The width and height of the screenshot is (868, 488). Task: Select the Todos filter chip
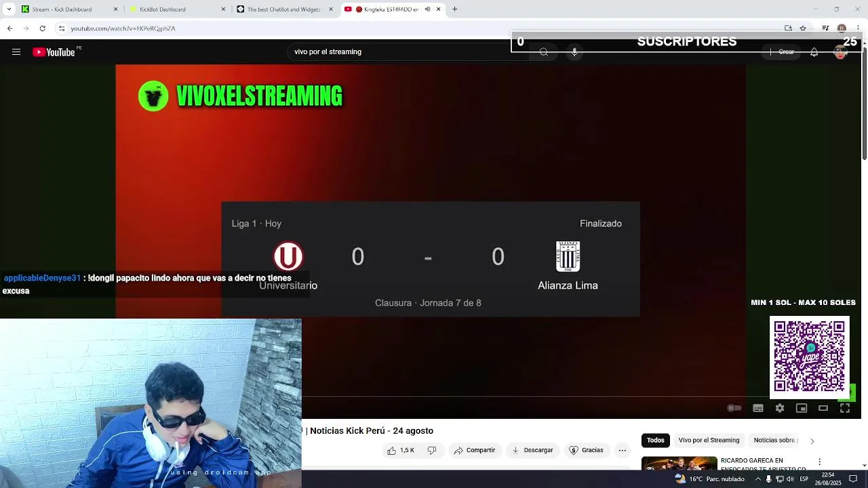pos(655,441)
